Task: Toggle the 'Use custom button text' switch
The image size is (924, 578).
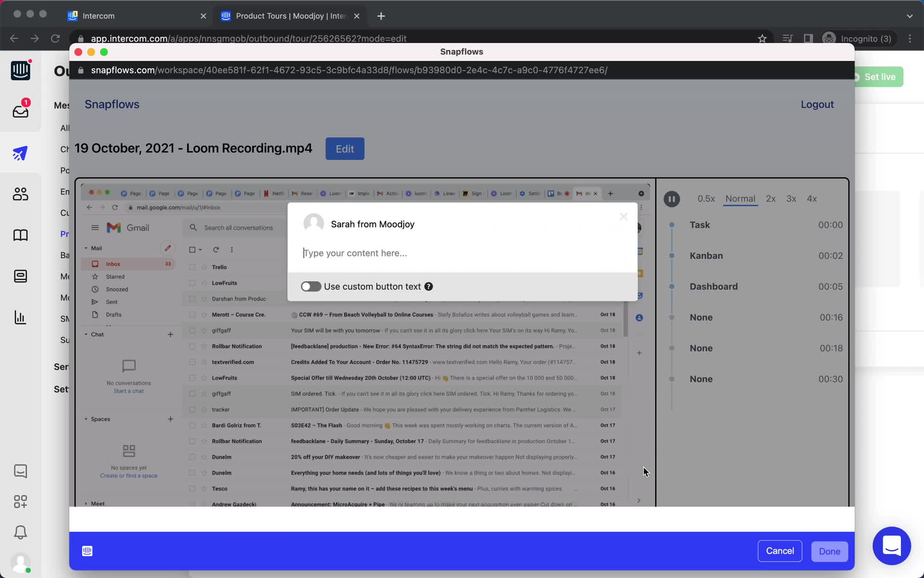Action: (x=311, y=286)
